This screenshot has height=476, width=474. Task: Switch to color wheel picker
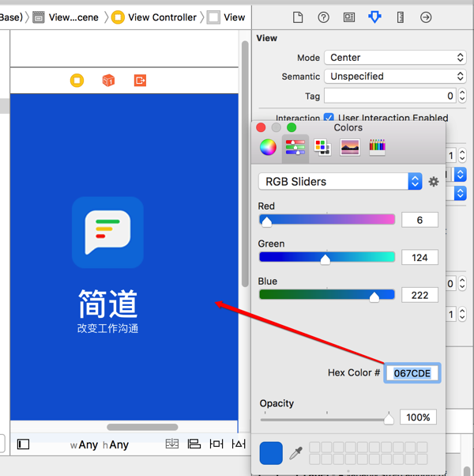(268, 147)
